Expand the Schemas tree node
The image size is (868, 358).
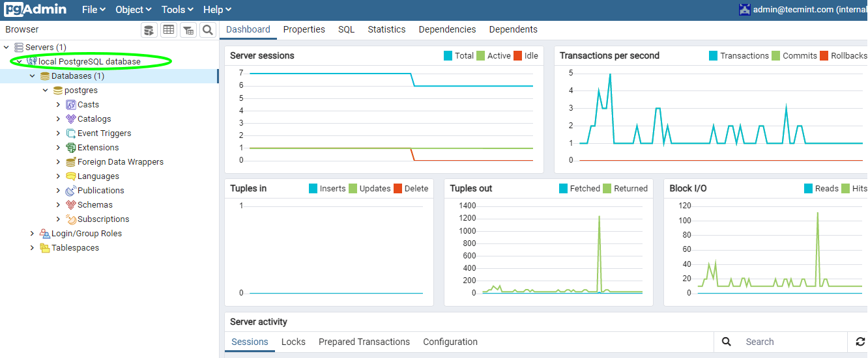(x=58, y=205)
